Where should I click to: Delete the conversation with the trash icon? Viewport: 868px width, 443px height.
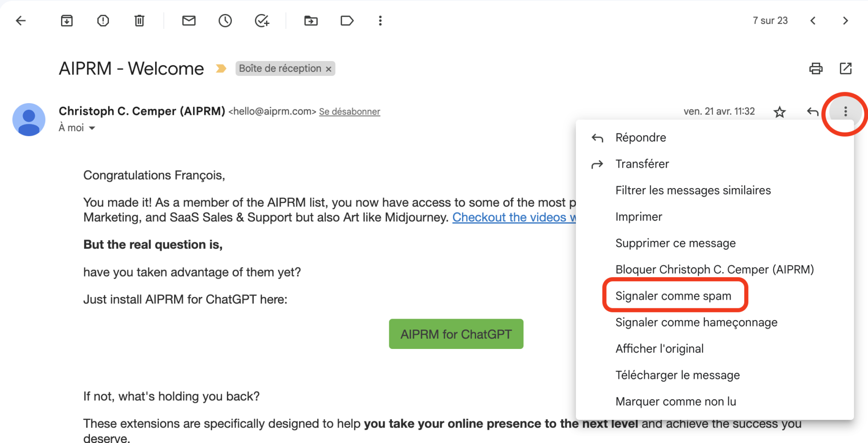pos(139,21)
